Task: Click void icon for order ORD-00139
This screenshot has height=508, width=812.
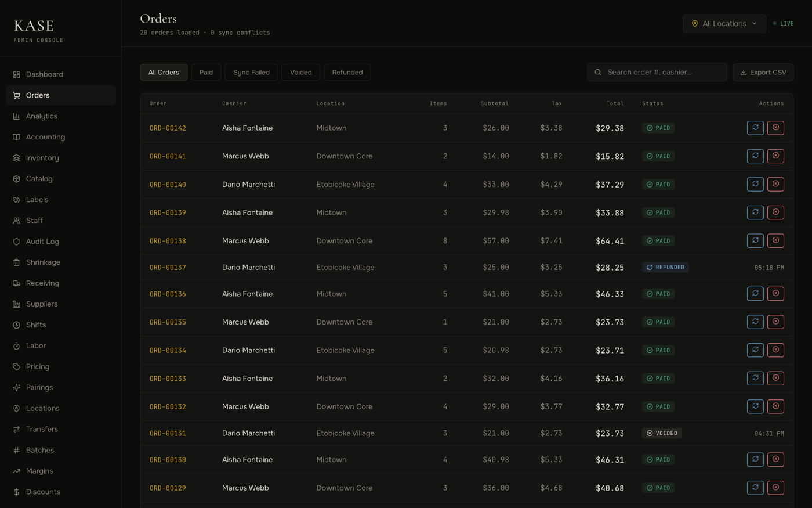Action: (775, 212)
